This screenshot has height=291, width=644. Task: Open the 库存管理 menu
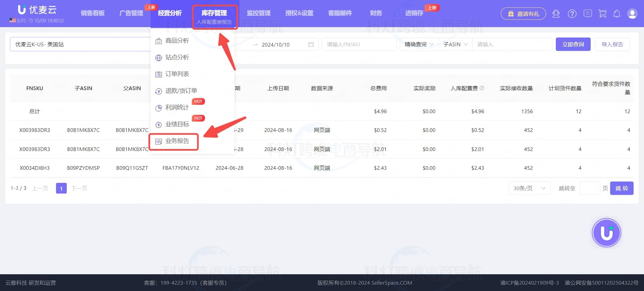pos(214,13)
